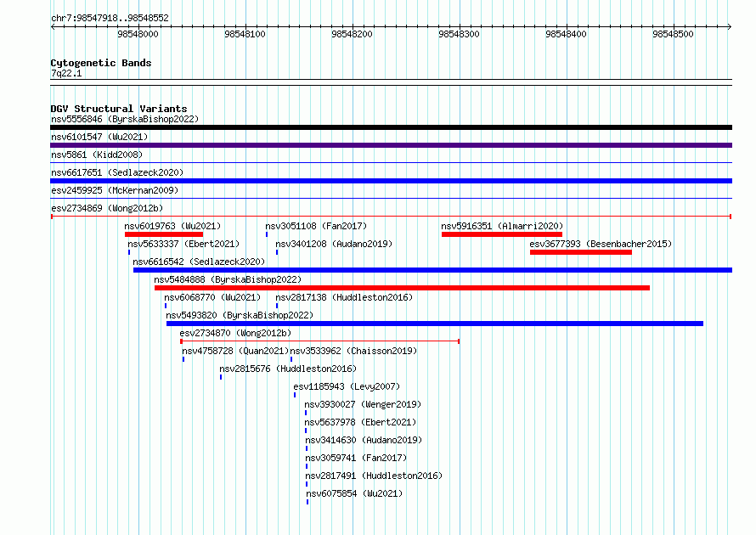
Task: Click the nsv6068770 (Wu2021) label
Action: point(212,297)
